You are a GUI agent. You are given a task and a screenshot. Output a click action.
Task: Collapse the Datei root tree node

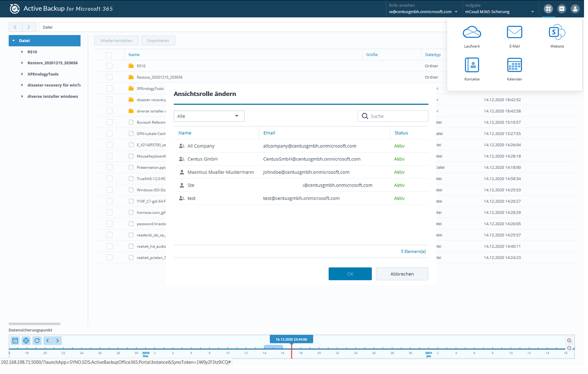(14, 41)
